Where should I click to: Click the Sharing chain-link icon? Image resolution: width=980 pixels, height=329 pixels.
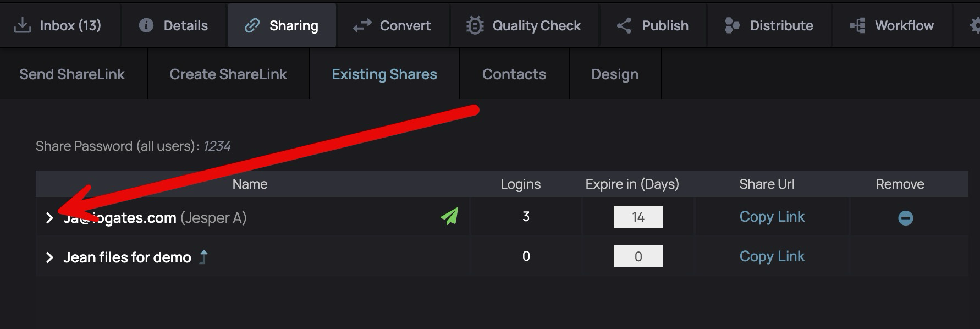tap(252, 25)
